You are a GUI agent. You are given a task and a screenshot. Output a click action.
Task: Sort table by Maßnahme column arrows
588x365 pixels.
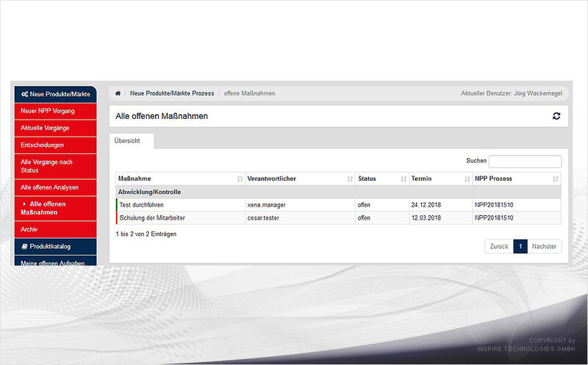[x=240, y=179]
